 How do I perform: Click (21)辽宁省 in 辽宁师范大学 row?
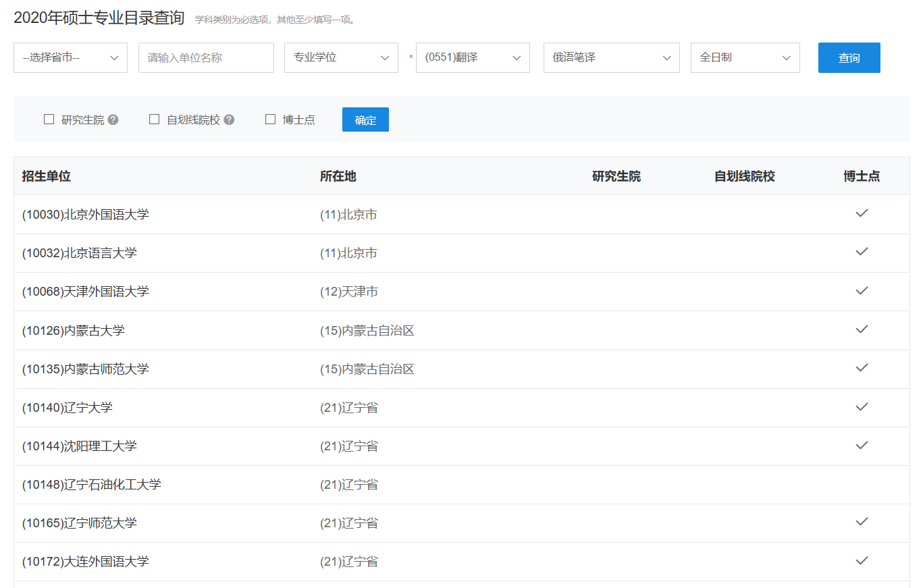pos(348,523)
